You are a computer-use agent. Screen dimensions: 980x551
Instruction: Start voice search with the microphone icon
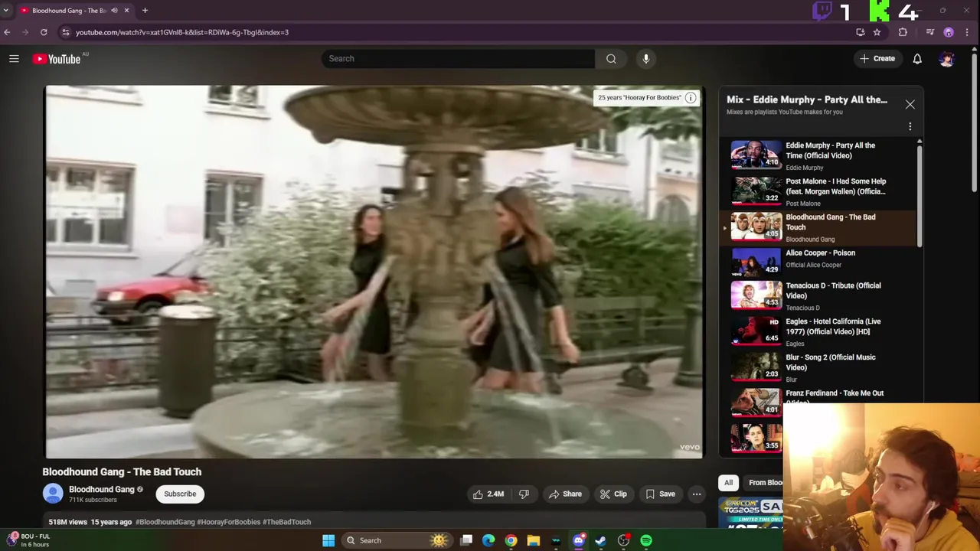click(x=646, y=59)
